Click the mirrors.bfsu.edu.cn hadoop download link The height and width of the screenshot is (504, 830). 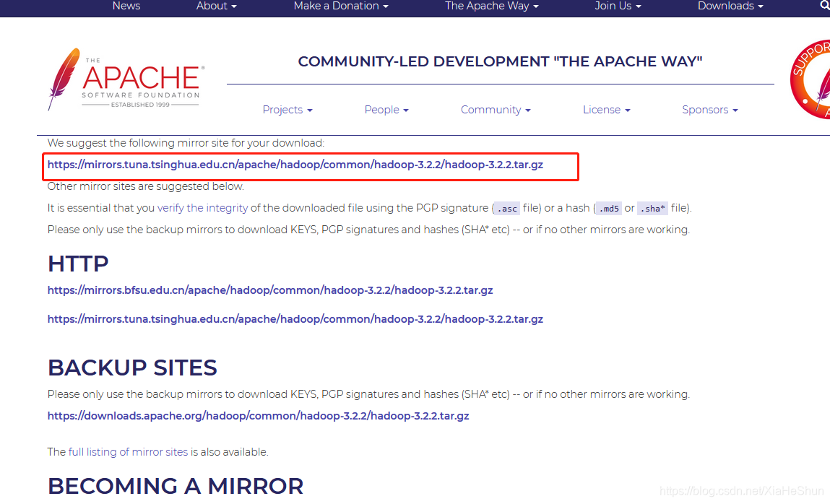click(270, 290)
